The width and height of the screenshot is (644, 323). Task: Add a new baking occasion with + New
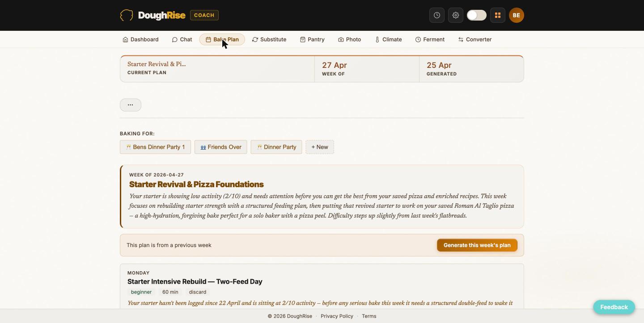320,147
